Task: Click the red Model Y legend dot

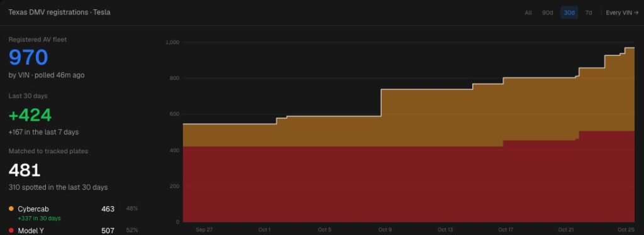Action: (11, 231)
